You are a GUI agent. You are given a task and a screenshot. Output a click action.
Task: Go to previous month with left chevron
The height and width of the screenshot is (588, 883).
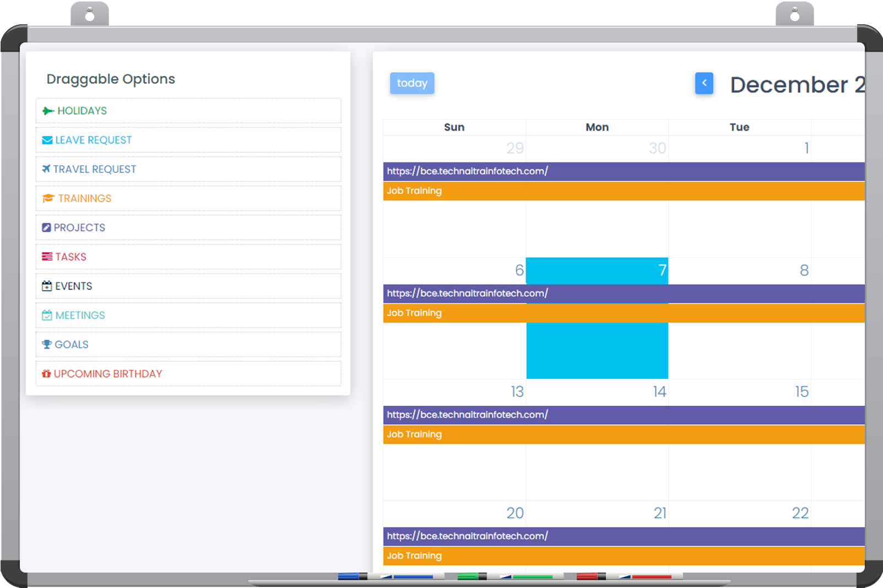(703, 83)
